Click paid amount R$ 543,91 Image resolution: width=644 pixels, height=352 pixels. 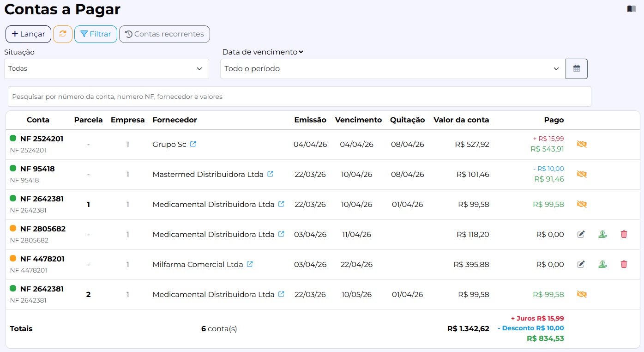tap(547, 149)
